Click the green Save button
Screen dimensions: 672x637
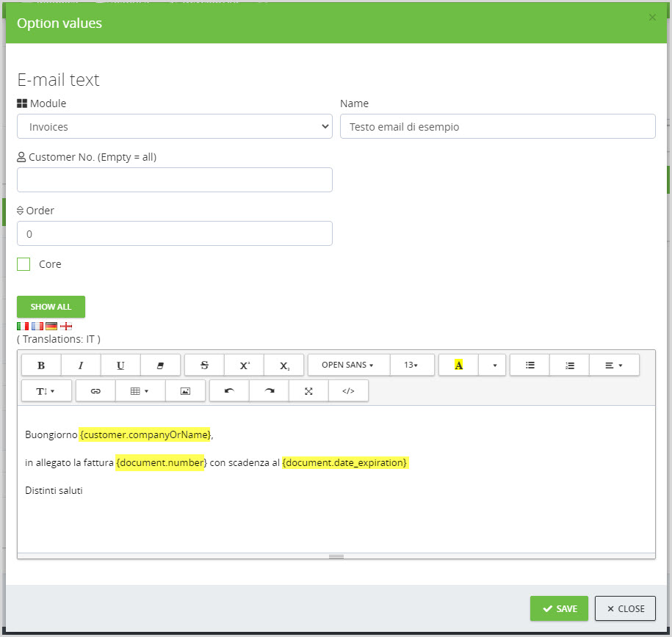pyautogui.click(x=559, y=608)
